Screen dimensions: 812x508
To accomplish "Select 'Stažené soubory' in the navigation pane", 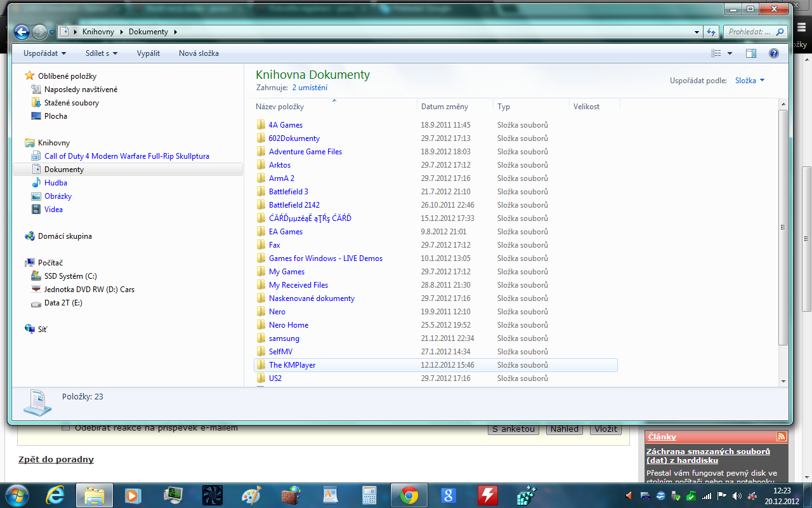I will pyautogui.click(x=72, y=103).
